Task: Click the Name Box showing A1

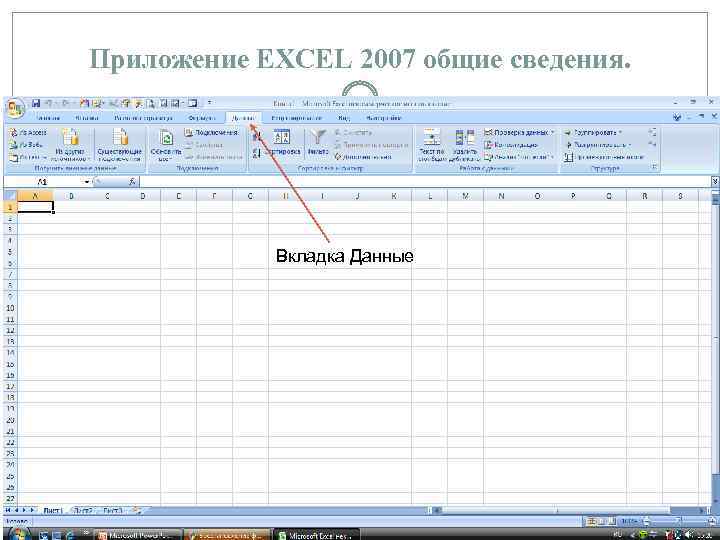Action: click(x=44, y=182)
